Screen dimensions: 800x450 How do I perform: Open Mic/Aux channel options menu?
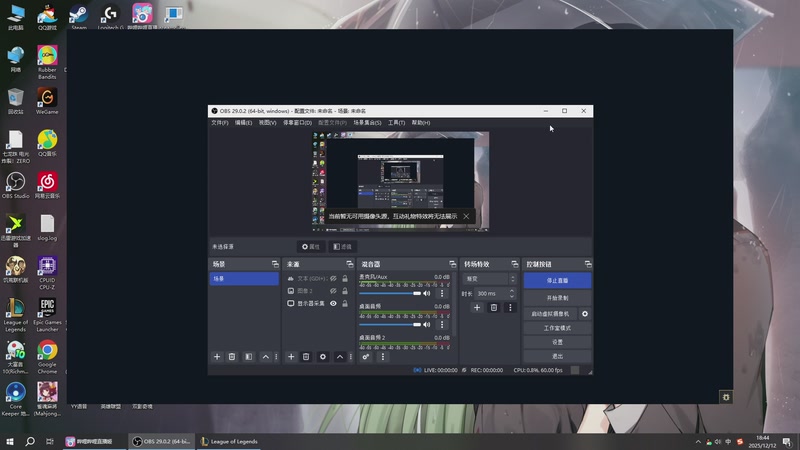[442, 293]
